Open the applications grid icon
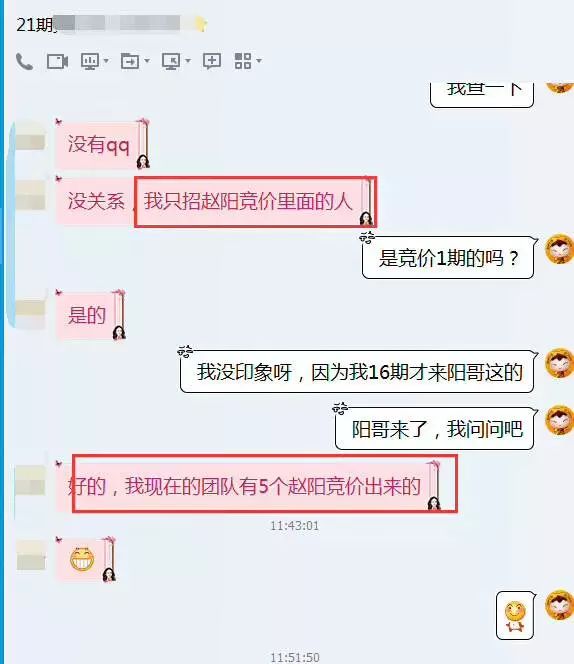This screenshot has height=664, width=574. point(243,61)
